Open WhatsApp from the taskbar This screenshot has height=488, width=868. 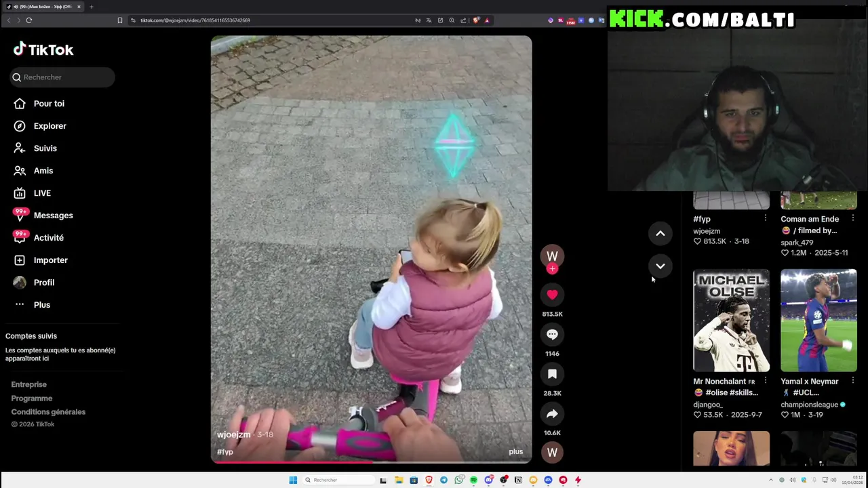(459, 480)
